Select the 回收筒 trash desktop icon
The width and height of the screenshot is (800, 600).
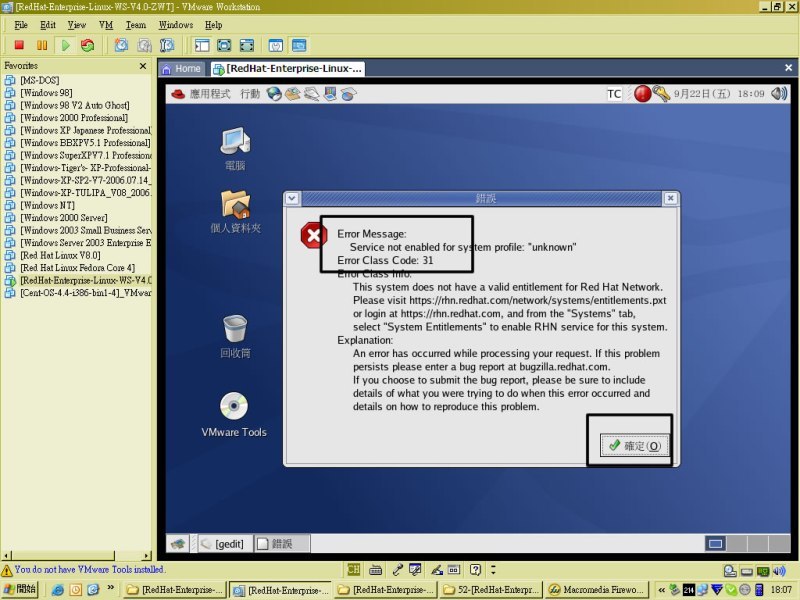[235, 336]
